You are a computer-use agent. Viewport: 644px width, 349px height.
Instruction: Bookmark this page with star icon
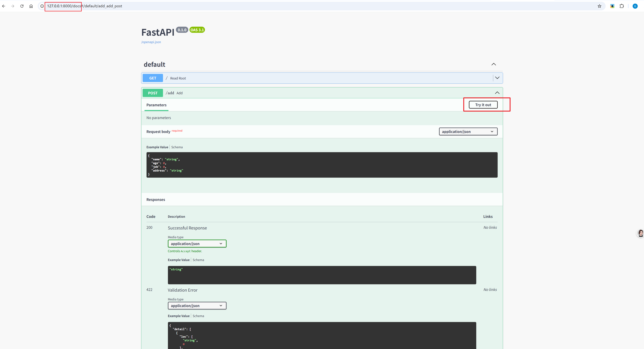pyautogui.click(x=599, y=6)
